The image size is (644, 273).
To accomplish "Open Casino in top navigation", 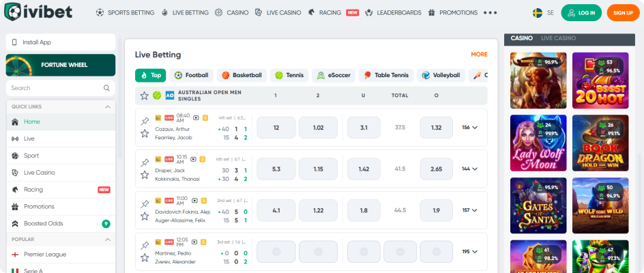I will coord(232,13).
